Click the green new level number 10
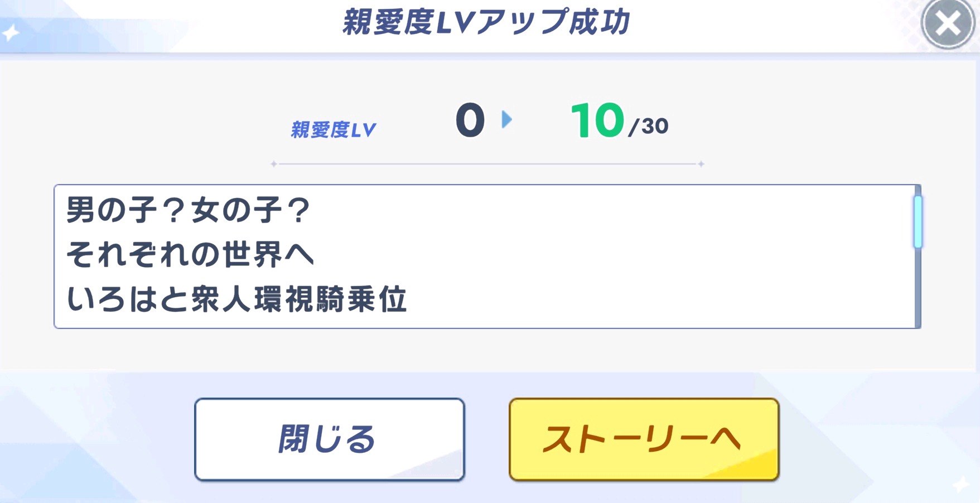Viewport: 980px width, 503px height. (597, 120)
